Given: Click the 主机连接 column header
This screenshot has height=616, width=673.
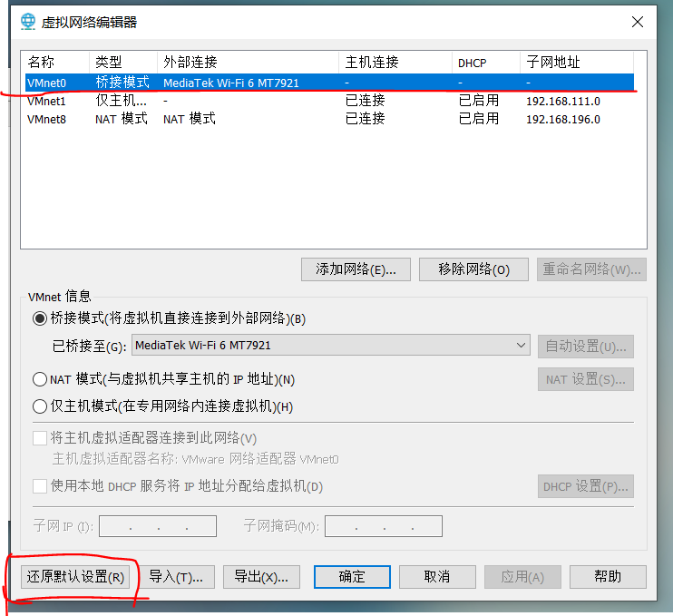Looking at the screenshot, I should point(395,63).
